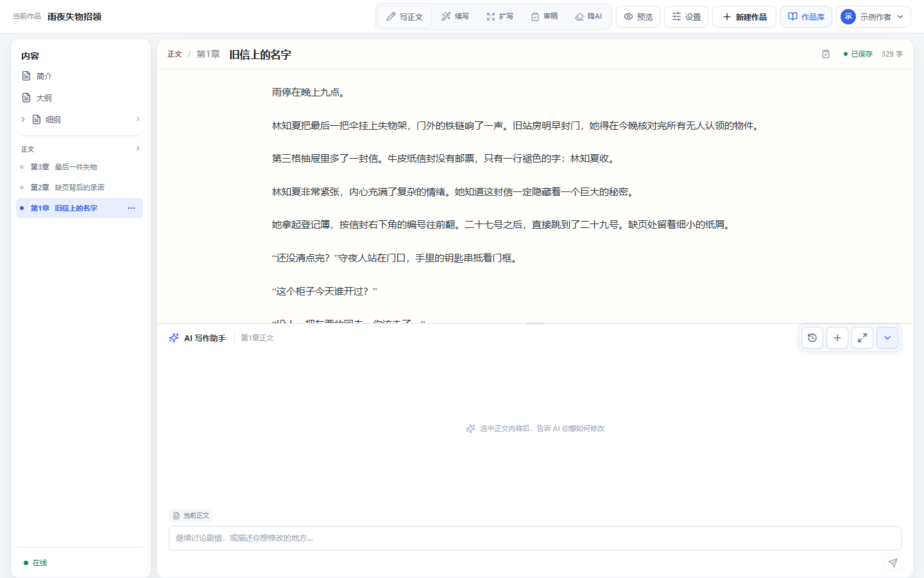Click the paragraph 雨停在晚上九点。
924x578 pixels.
coord(310,92)
